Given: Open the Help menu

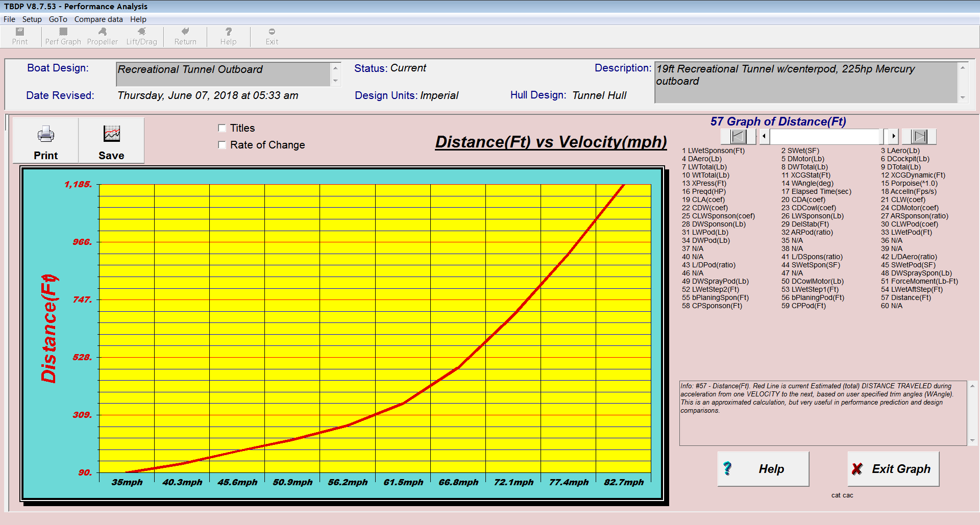Looking at the screenshot, I should [138, 19].
